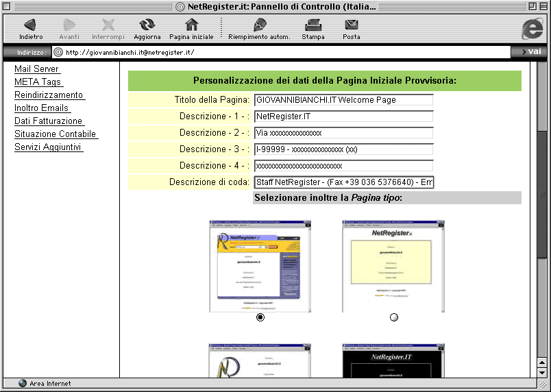Click the scroll up arrow of the window scrollbar

(542, 363)
